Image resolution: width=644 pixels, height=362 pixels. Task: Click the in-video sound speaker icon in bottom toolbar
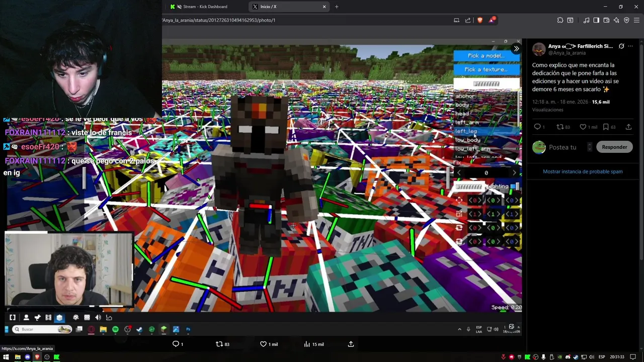[x=98, y=317]
